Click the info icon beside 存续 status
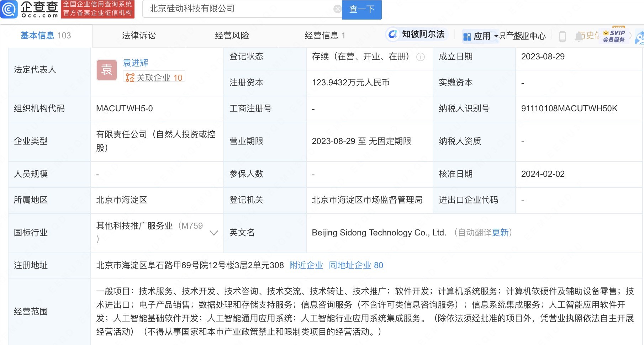 click(421, 57)
